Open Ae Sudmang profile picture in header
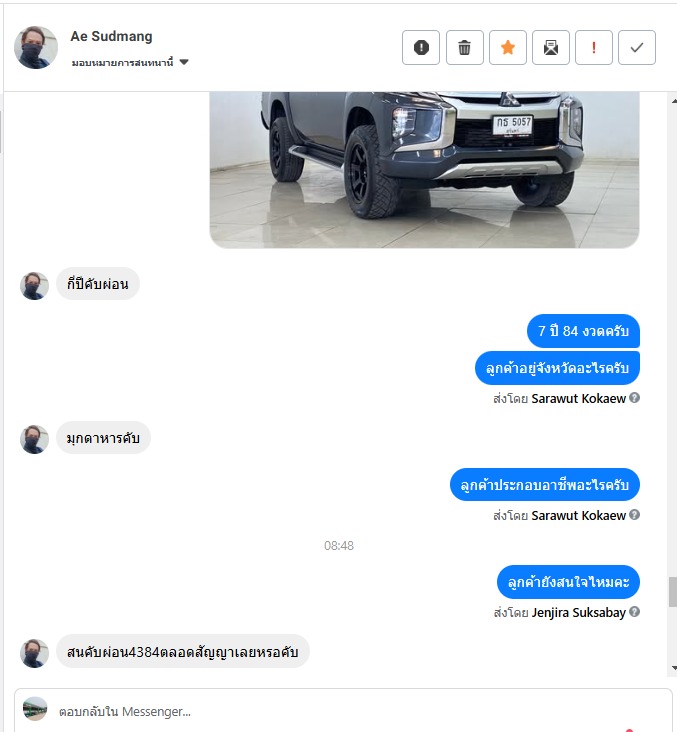677x732 pixels. click(36, 47)
